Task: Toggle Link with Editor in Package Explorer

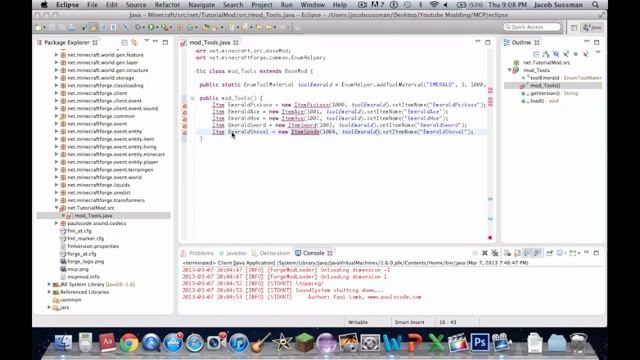Action: [134, 42]
